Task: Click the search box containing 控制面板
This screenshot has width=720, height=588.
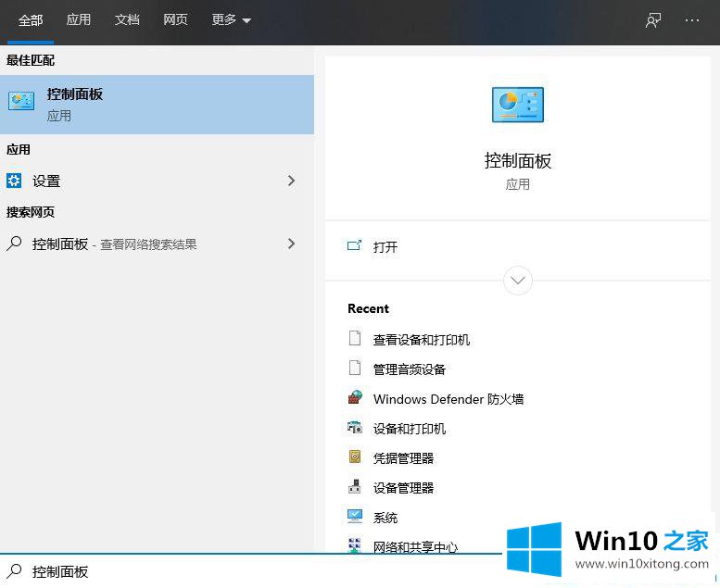Action: (250, 571)
